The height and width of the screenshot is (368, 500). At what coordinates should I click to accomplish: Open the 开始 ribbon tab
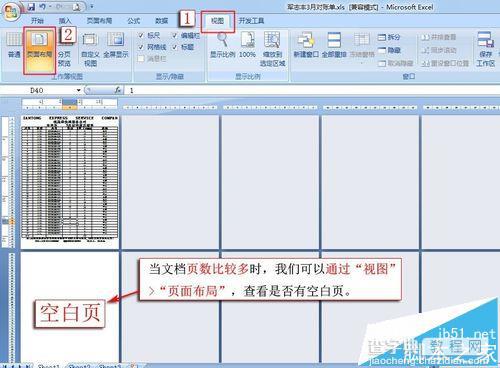(37, 21)
